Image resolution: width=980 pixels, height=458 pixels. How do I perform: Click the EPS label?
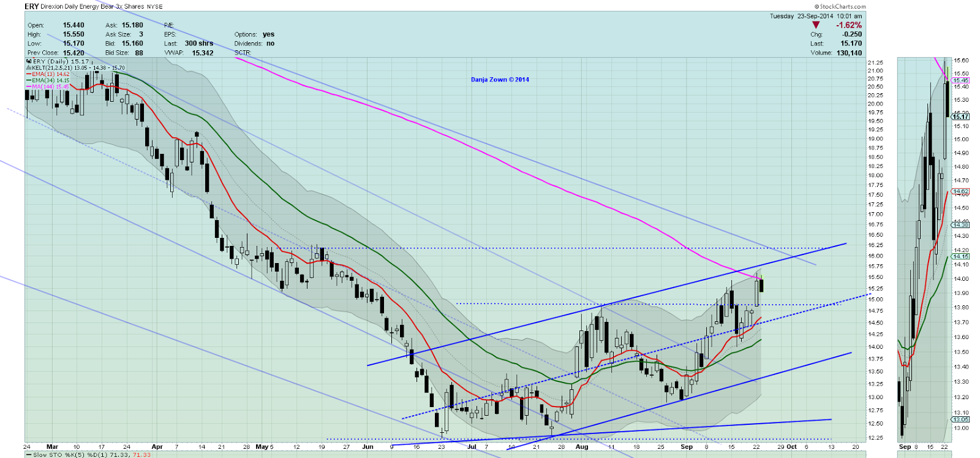point(170,34)
